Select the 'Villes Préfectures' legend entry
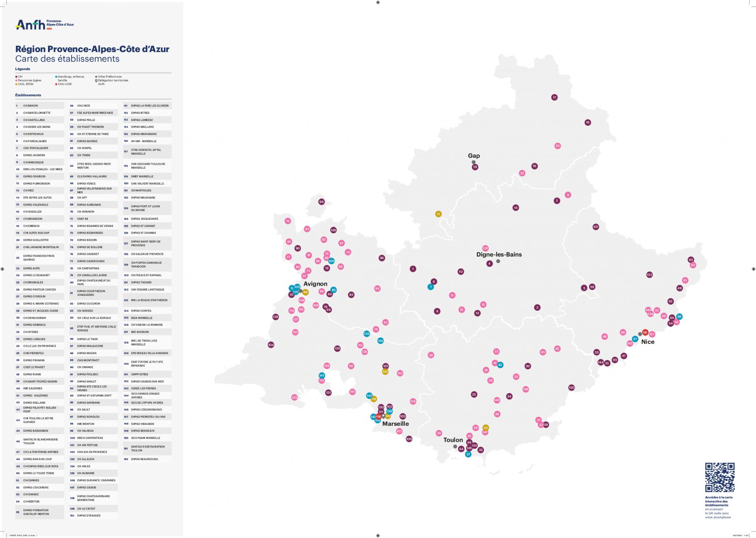This screenshot has width=756, height=538. [109, 77]
